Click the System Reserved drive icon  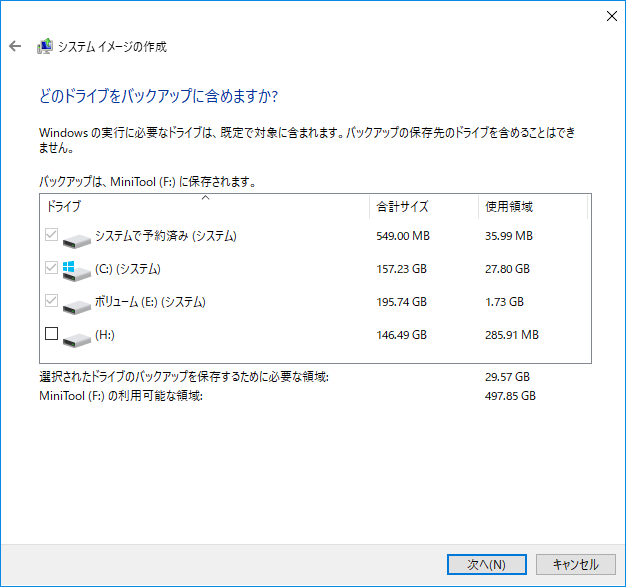coord(76,238)
